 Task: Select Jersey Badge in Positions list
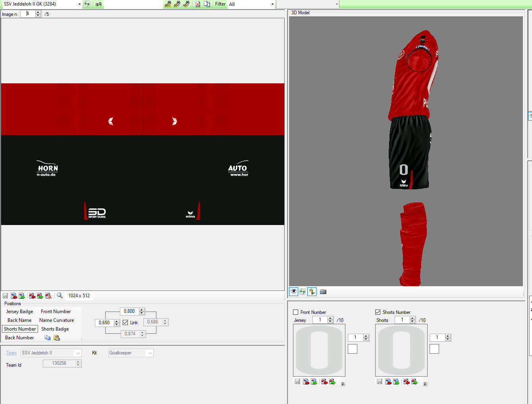(19, 312)
